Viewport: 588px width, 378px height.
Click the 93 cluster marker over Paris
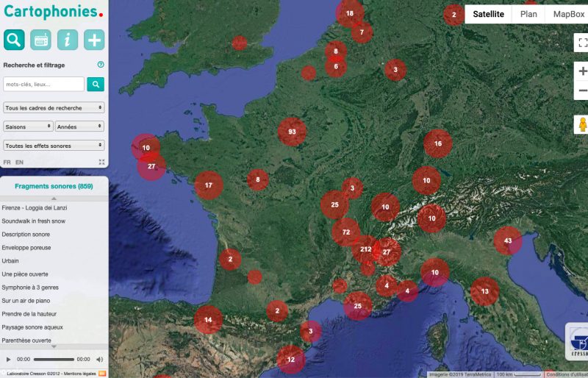292,132
